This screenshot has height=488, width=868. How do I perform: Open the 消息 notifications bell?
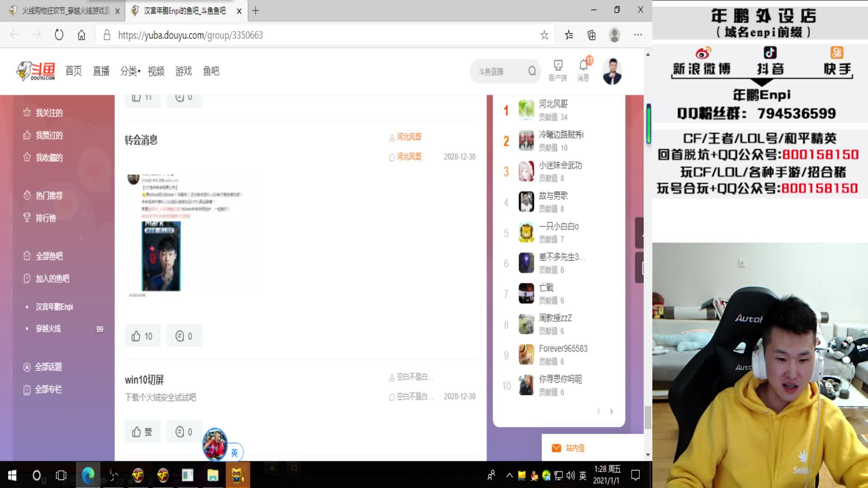pos(583,71)
